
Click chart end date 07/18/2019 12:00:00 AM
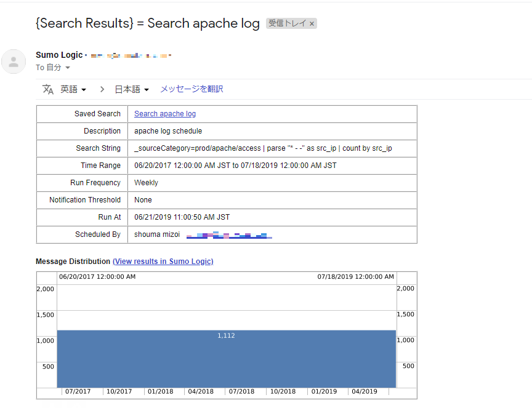[x=355, y=276]
